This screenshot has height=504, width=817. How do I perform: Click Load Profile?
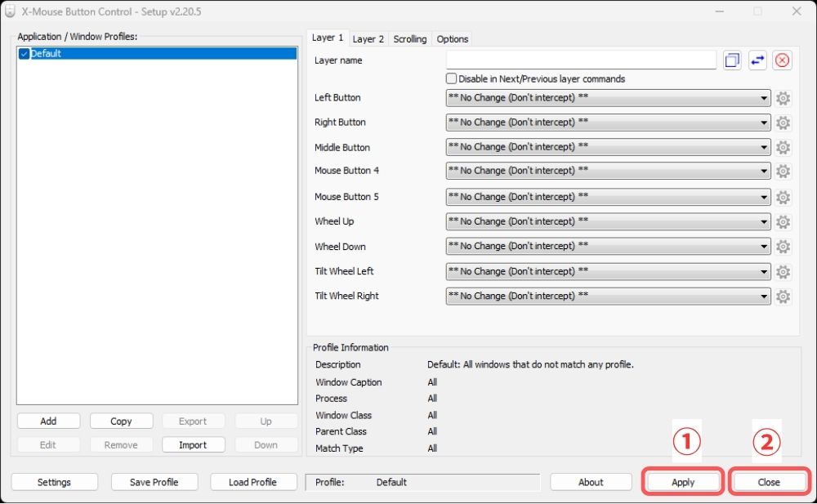point(252,482)
